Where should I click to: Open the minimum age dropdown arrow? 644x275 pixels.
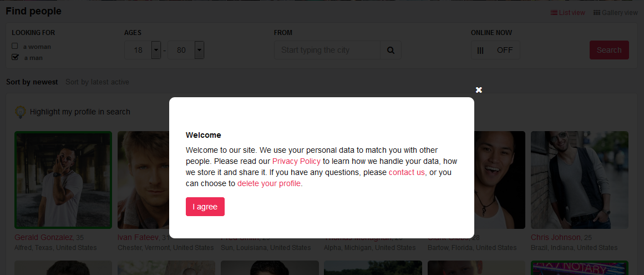[x=156, y=50]
